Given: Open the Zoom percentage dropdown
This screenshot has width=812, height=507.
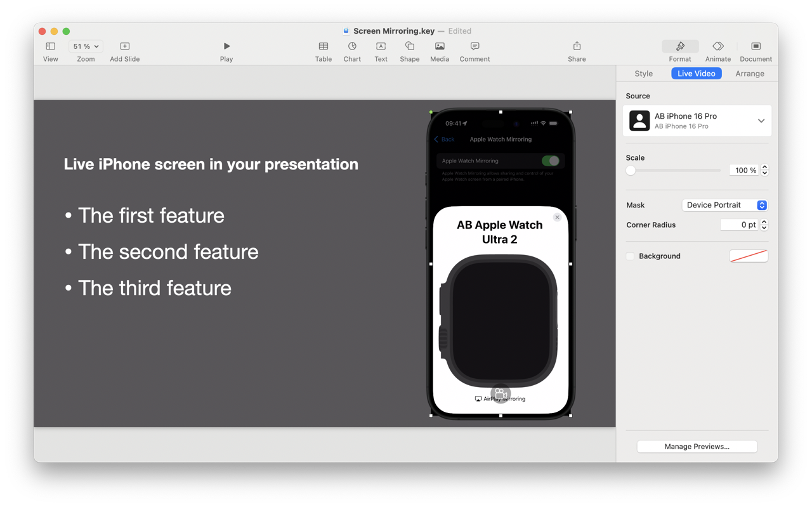Looking at the screenshot, I should (86, 46).
